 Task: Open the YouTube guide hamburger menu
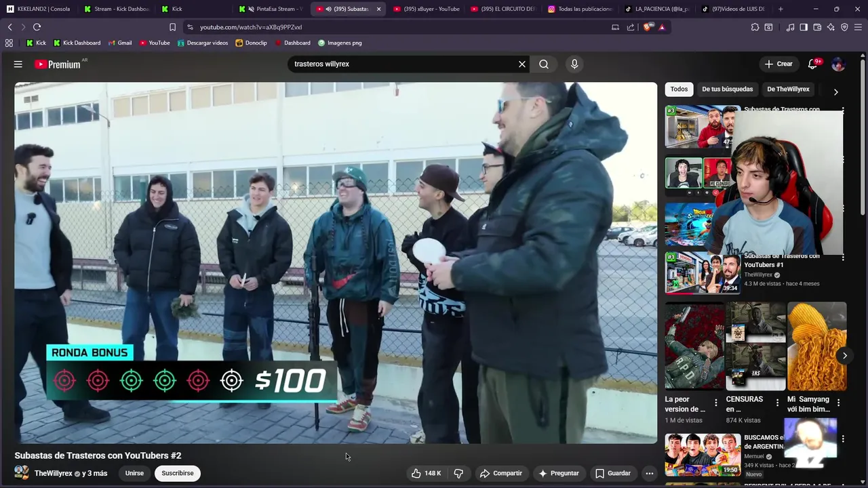click(x=18, y=64)
